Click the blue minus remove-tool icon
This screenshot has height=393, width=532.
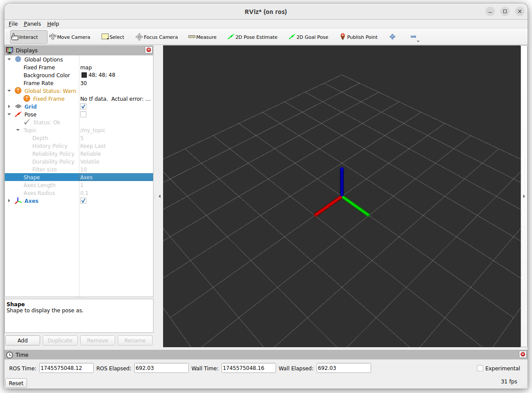[413, 37]
